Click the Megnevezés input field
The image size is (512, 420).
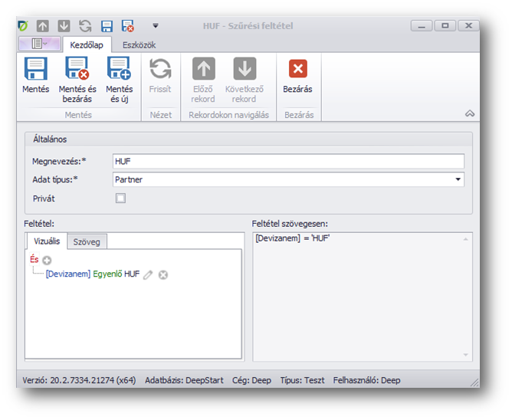(x=287, y=161)
